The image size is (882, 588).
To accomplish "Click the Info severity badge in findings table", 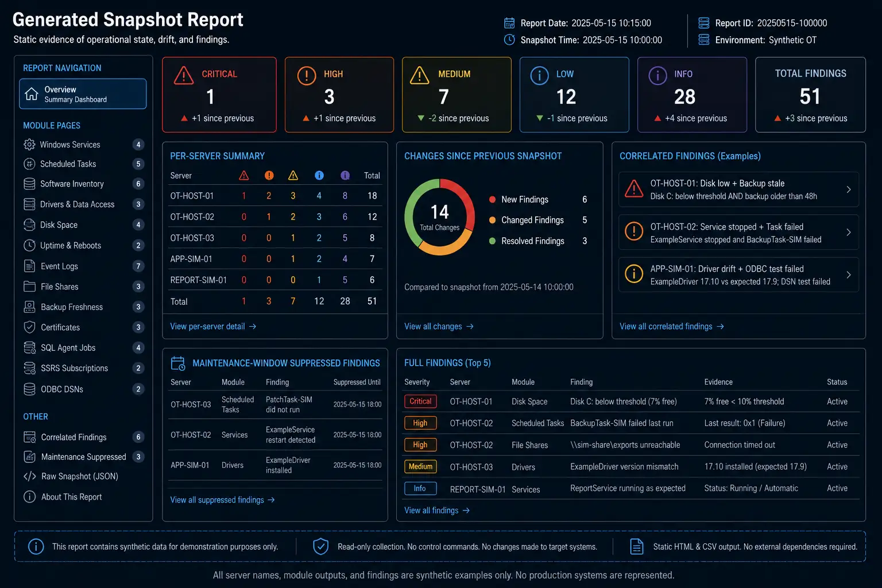I will click(420, 489).
